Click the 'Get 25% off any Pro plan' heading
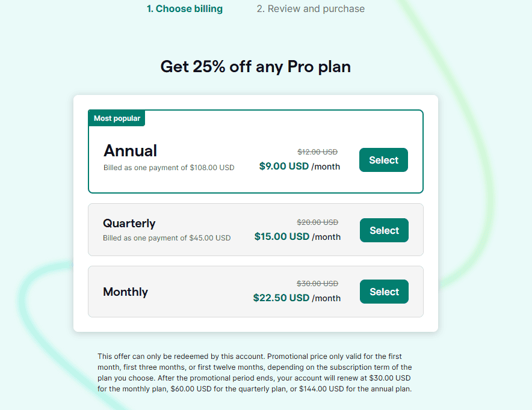This screenshot has width=532, height=410. (255, 67)
